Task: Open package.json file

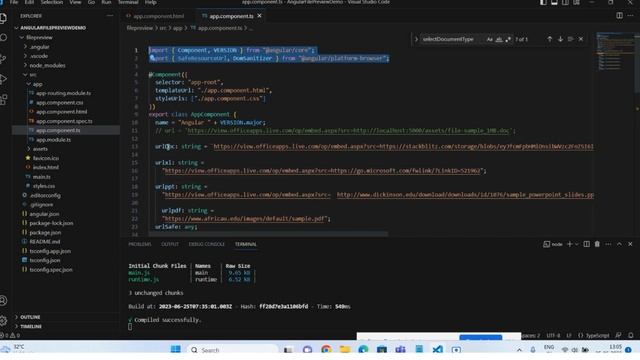Action: point(45,233)
